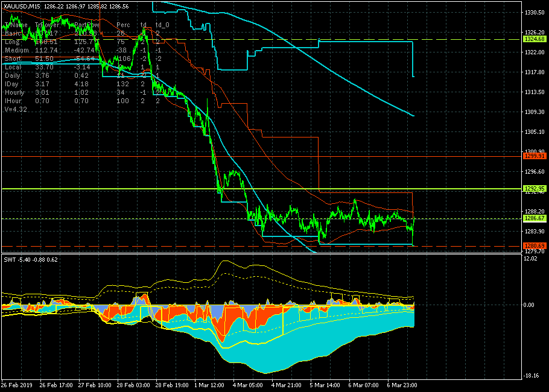Viewport: 549px width, 392px height.
Task: Select the 6 Mar 23:00 time marker
Action: tap(402, 385)
